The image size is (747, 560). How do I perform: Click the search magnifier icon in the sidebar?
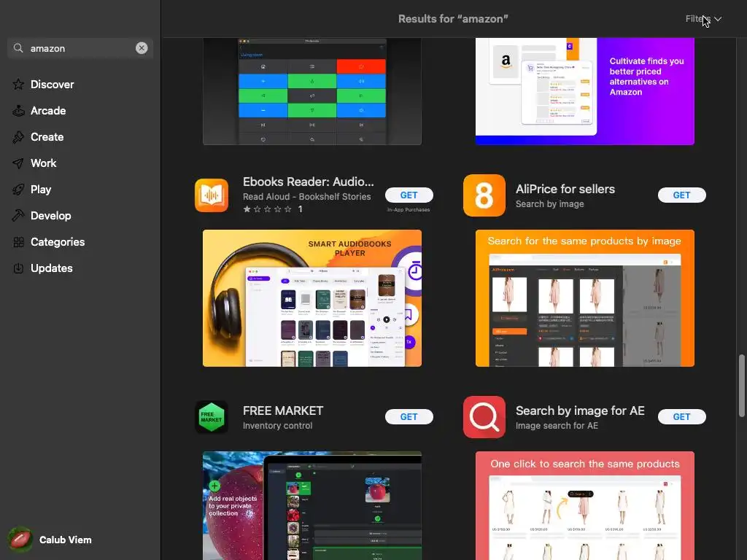coord(18,48)
